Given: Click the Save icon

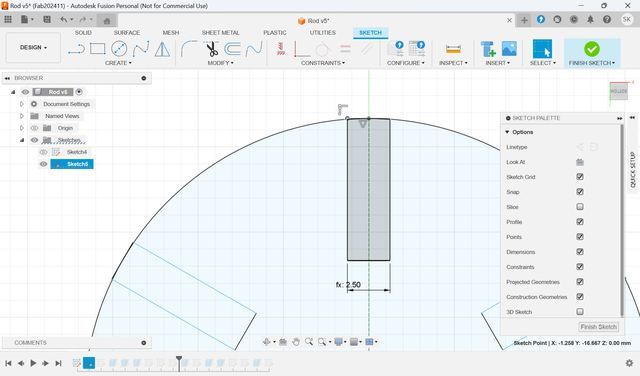Looking at the screenshot, I should [x=47, y=19].
